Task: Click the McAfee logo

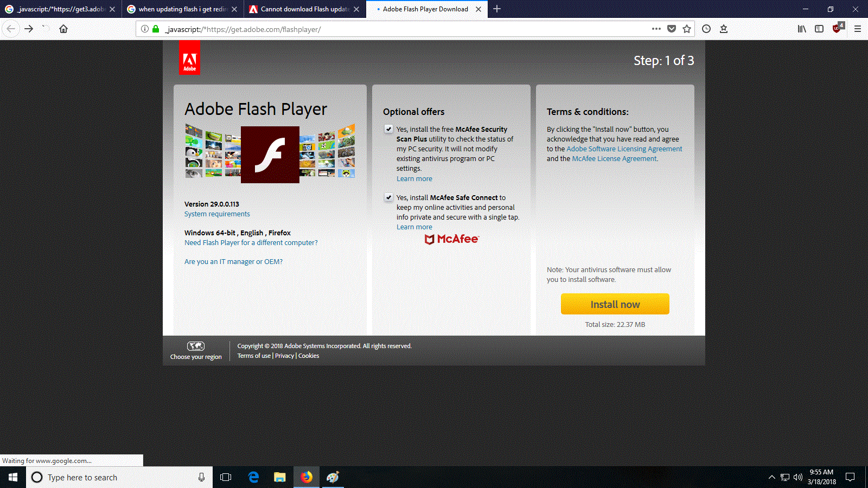Action: (x=451, y=239)
